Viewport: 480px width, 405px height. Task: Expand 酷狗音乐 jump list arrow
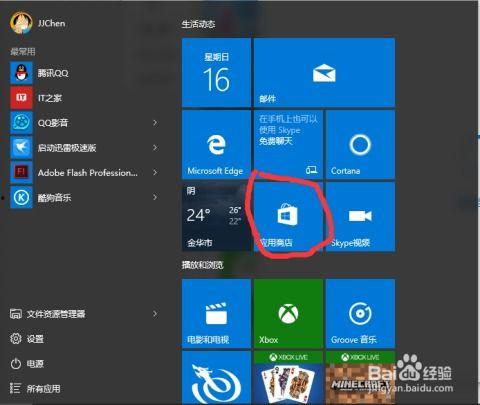(x=155, y=197)
